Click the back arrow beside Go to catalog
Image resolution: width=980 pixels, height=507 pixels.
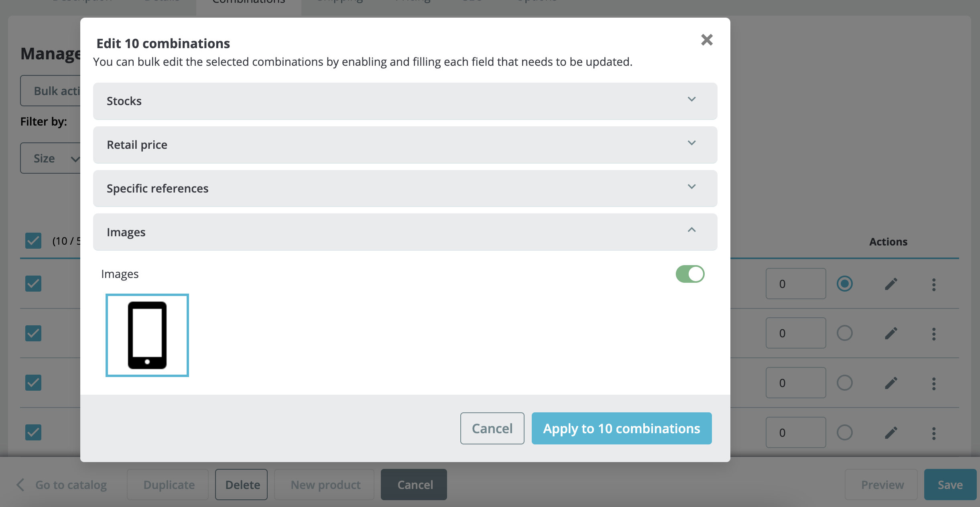click(x=20, y=485)
